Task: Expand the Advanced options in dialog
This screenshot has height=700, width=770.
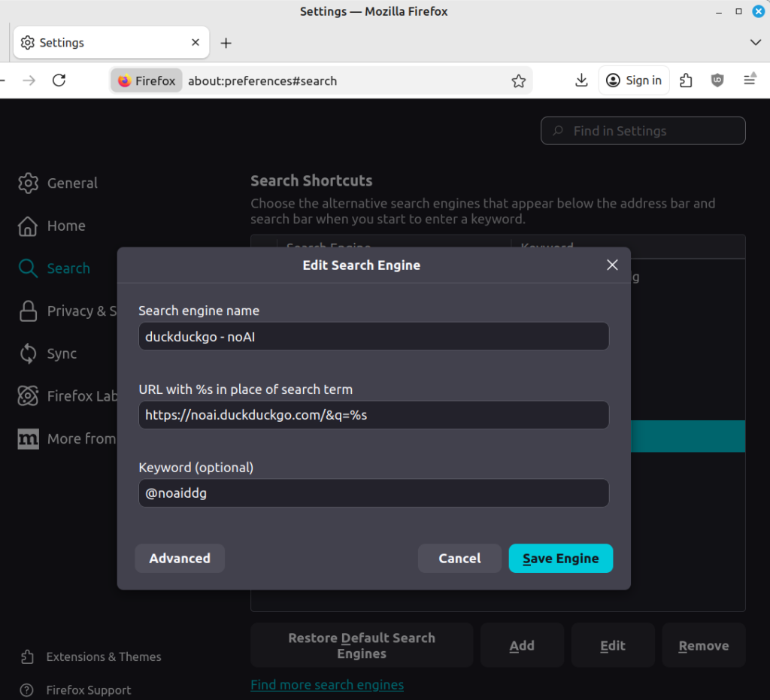Action: 180,559
